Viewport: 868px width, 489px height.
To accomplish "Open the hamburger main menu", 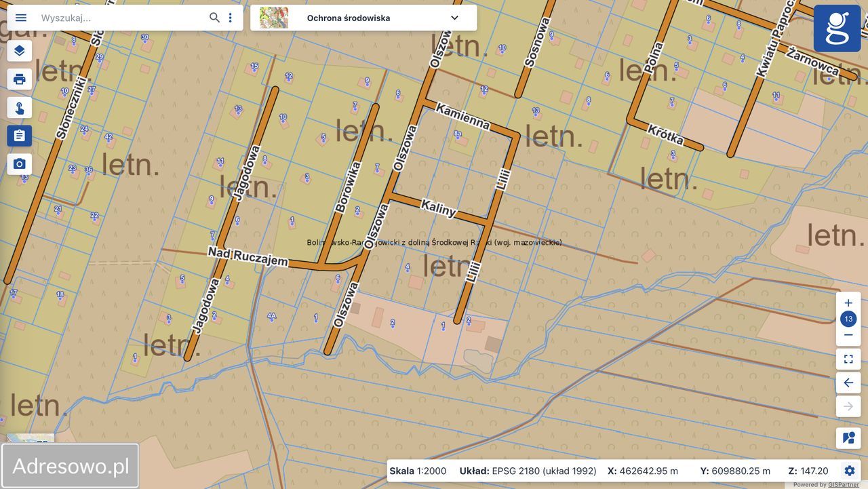I will 21,18.
